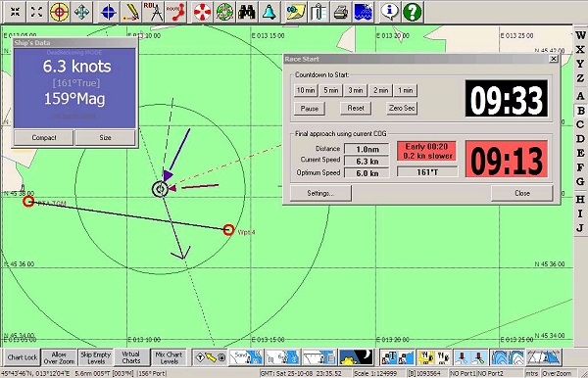Toggle the day/night display mode icon
The height and width of the screenshot is (378, 588).
pyautogui.click(x=357, y=357)
